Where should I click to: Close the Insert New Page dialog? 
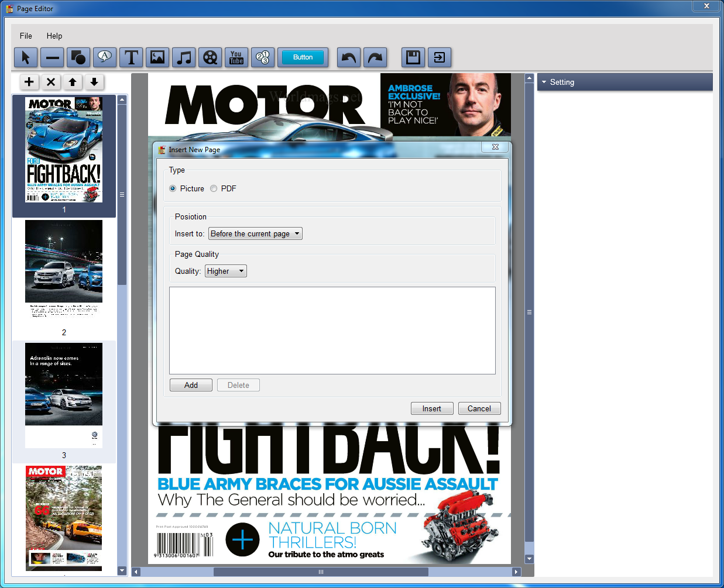coord(495,147)
